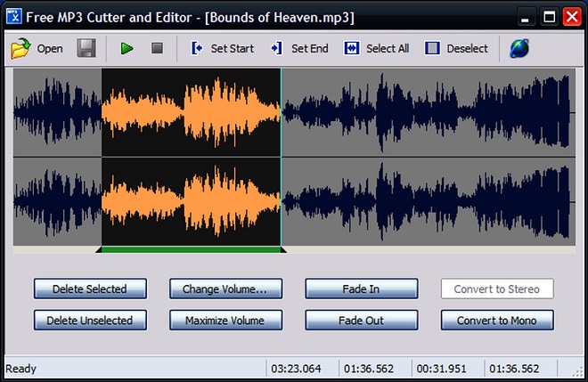The width and height of the screenshot is (588, 382).
Task: Click the Set End text label
Action: (310, 49)
